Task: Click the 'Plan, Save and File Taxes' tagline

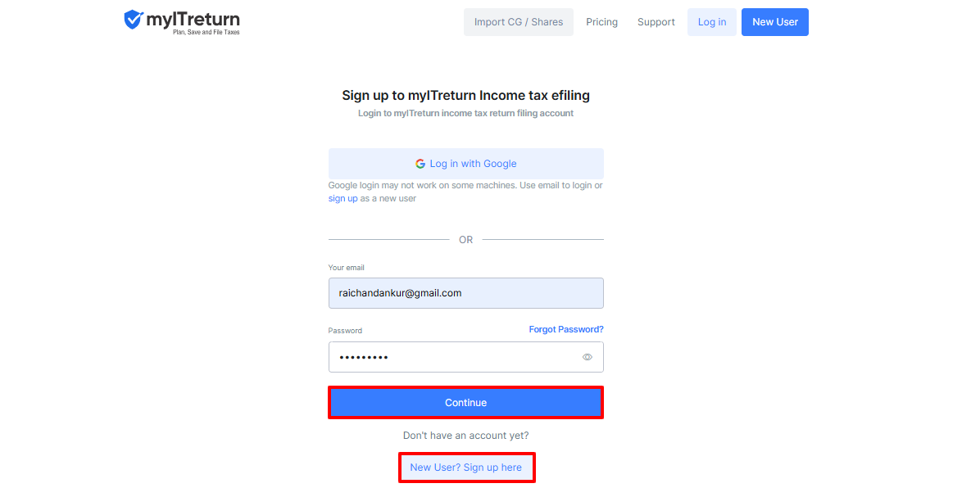Action: point(206,32)
